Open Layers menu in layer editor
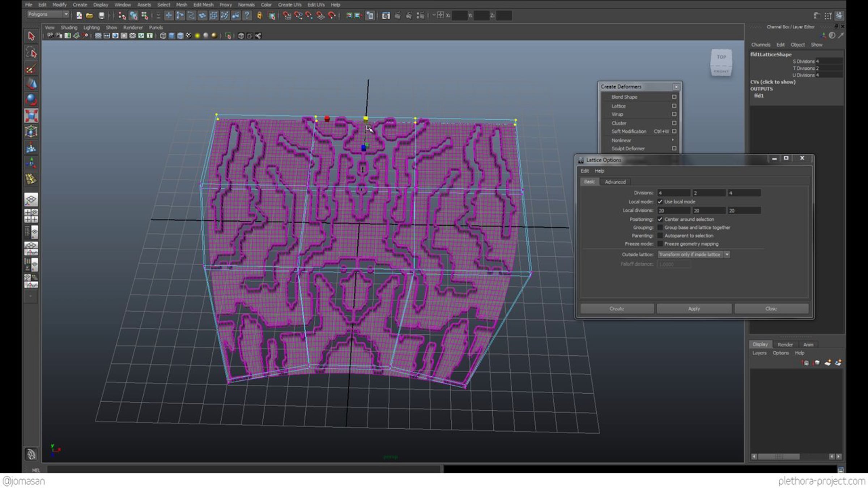Image resolution: width=868 pixels, height=488 pixels. 759,353
